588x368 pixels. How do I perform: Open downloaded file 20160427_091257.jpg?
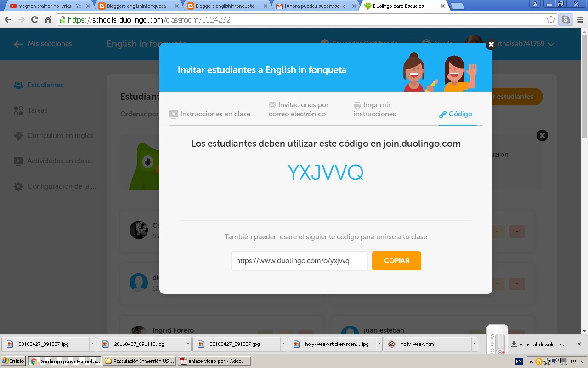236,344
